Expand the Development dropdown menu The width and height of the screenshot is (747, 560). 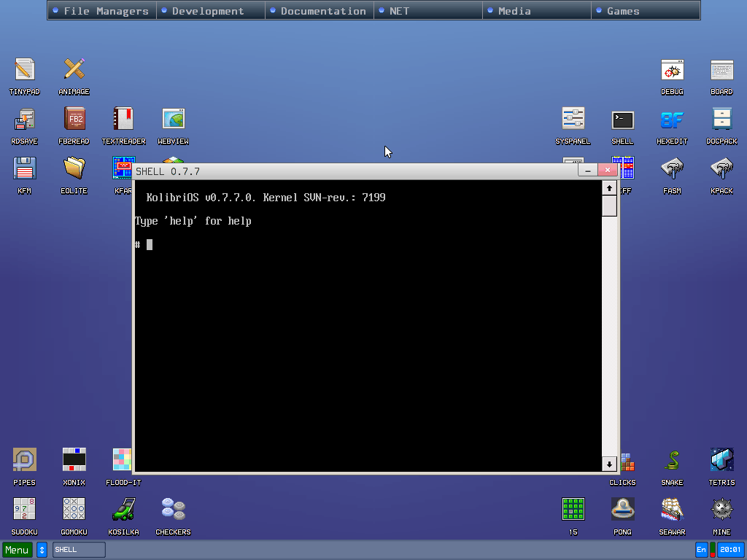click(x=210, y=11)
